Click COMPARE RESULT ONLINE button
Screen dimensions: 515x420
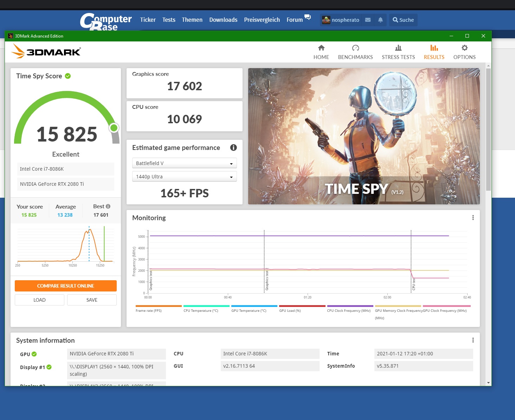click(66, 286)
